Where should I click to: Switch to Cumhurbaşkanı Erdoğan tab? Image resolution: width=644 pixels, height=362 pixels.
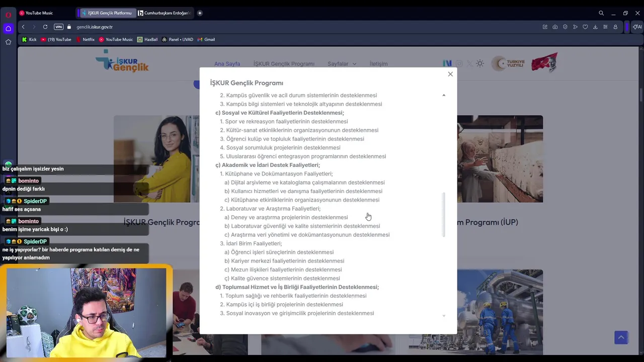tap(164, 13)
